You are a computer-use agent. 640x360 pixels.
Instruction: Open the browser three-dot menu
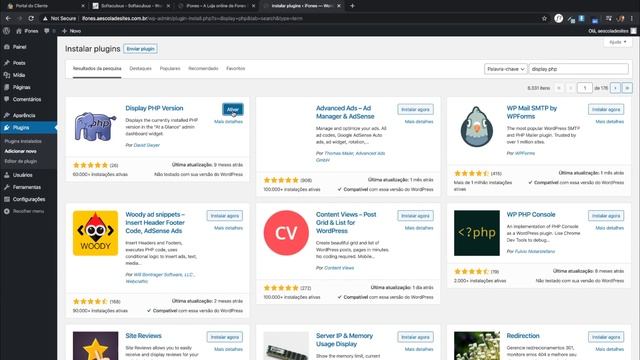point(632,18)
